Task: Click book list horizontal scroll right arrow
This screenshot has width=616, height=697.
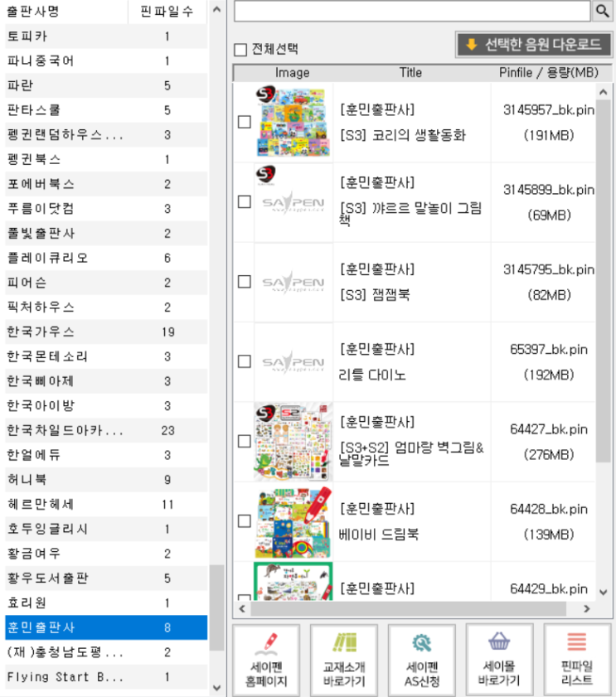Action: pos(587,608)
